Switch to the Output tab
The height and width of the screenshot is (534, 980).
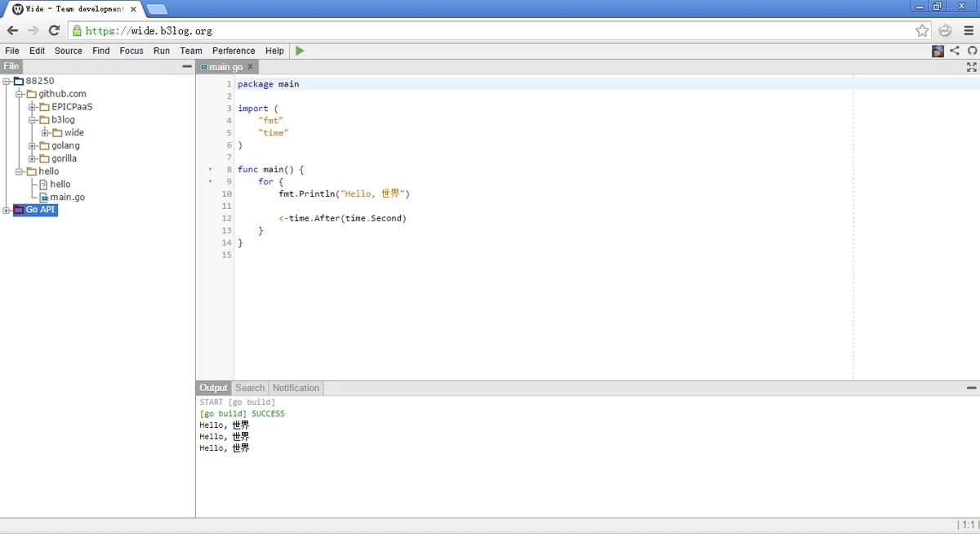point(214,388)
